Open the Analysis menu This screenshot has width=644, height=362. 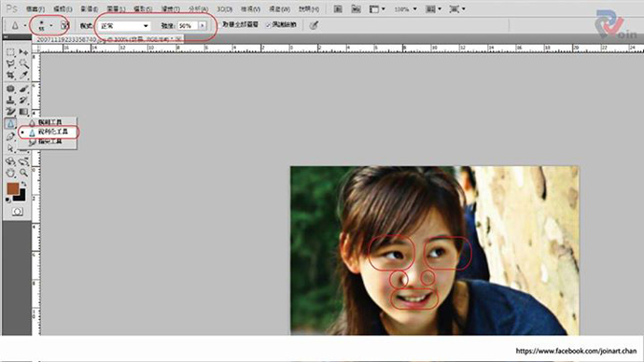(x=198, y=8)
